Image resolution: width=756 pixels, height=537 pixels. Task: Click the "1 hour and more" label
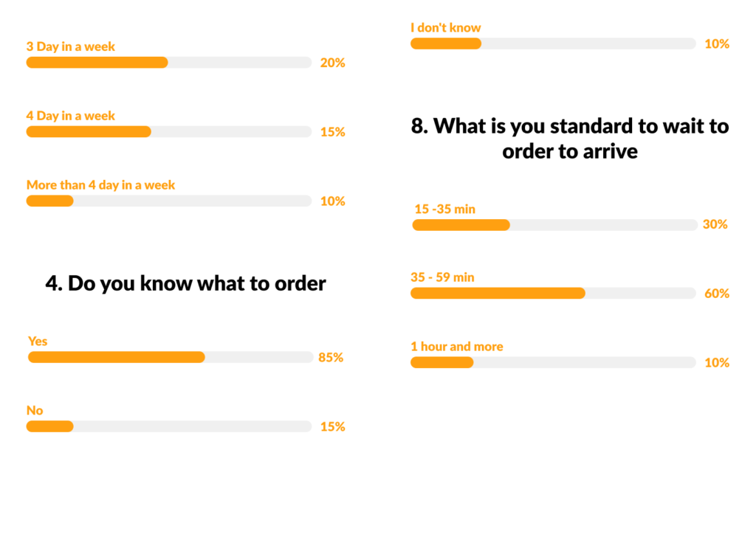tap(456, 347)
